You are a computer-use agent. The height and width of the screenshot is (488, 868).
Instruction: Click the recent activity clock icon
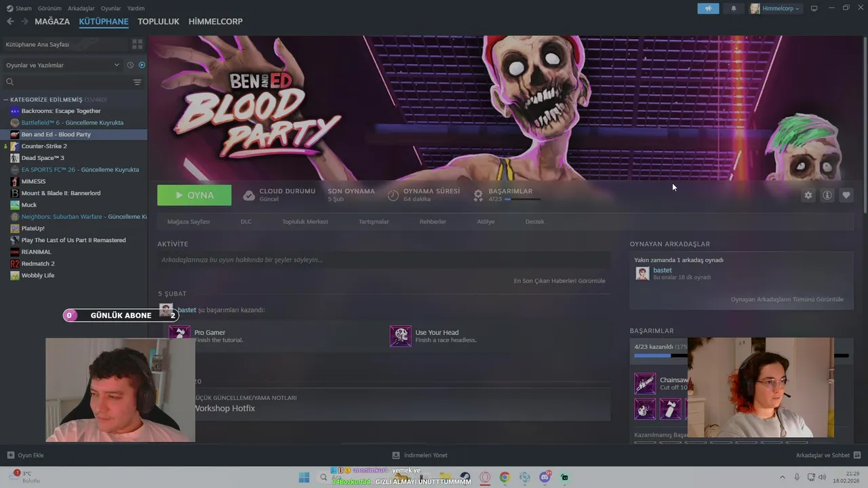[x=130, y=65]
